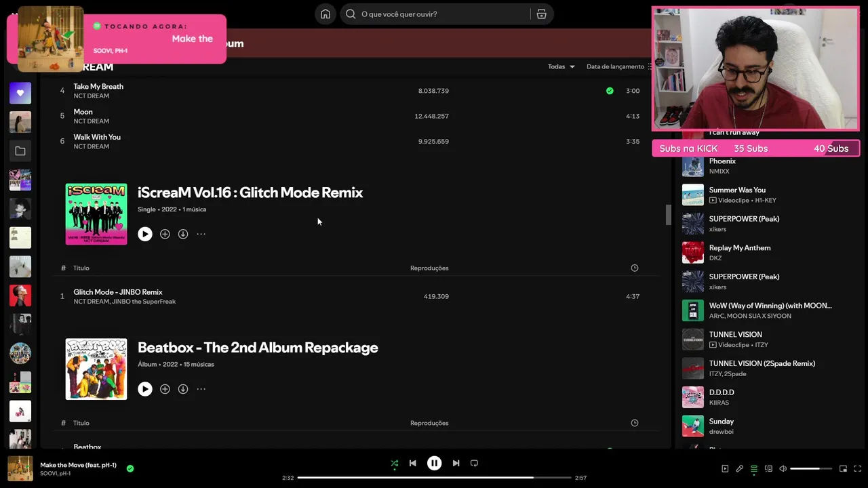This screenshot has height=488, width=868.
Task: Toggle the queue panel icon
Action: pos(753,468)
